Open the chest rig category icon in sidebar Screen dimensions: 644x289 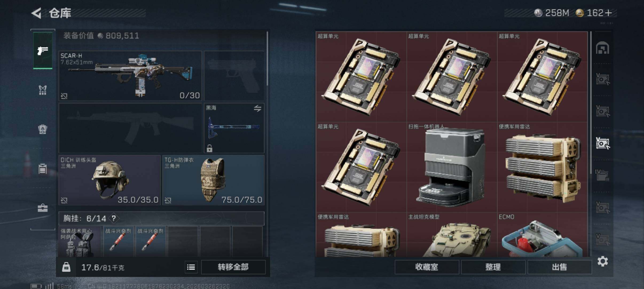click(43, 168)
